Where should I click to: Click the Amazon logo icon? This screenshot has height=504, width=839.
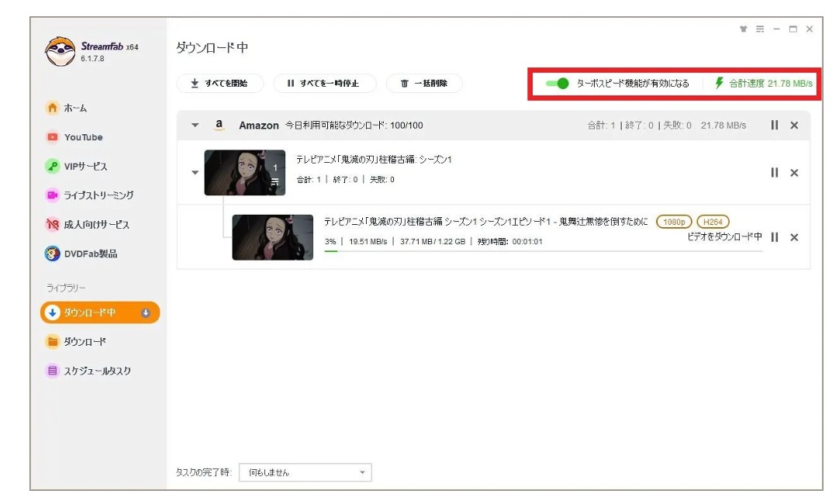(219, 125)
